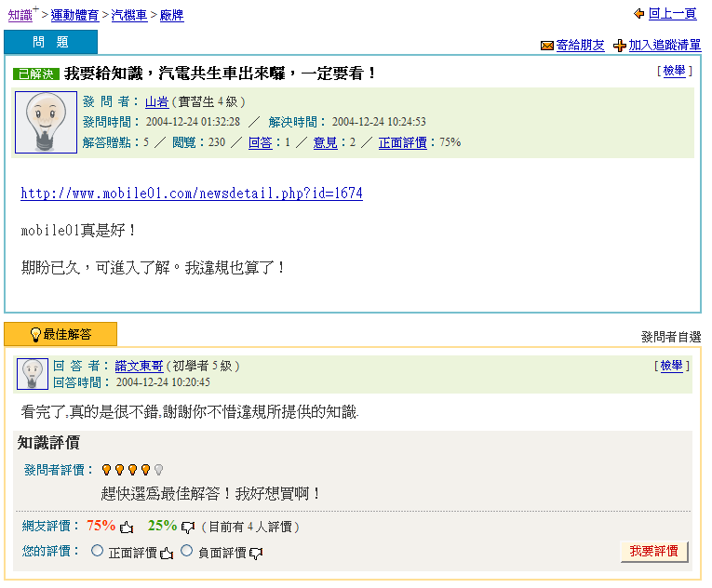The image size is (712, 588).
Task: Open 運動體育 breadcrumb link
Action: click(74, 16)
